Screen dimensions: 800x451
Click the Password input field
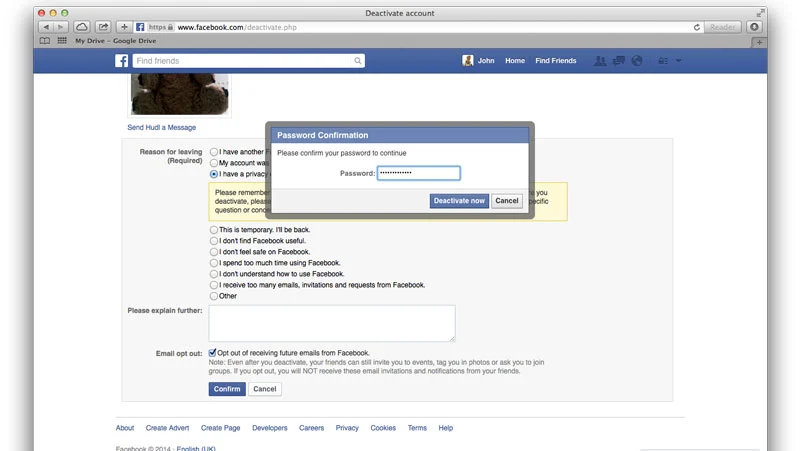[x=418, y=173]
